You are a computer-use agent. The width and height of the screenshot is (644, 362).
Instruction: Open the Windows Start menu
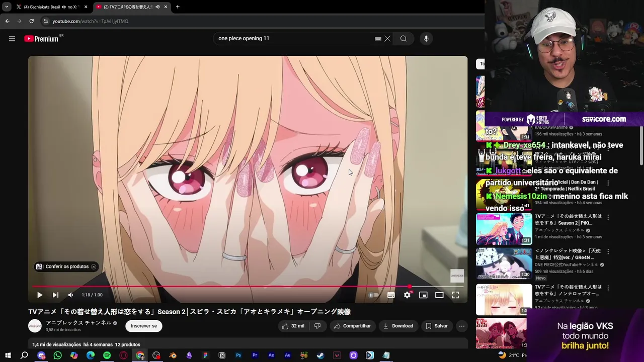[x=8, y=355]
